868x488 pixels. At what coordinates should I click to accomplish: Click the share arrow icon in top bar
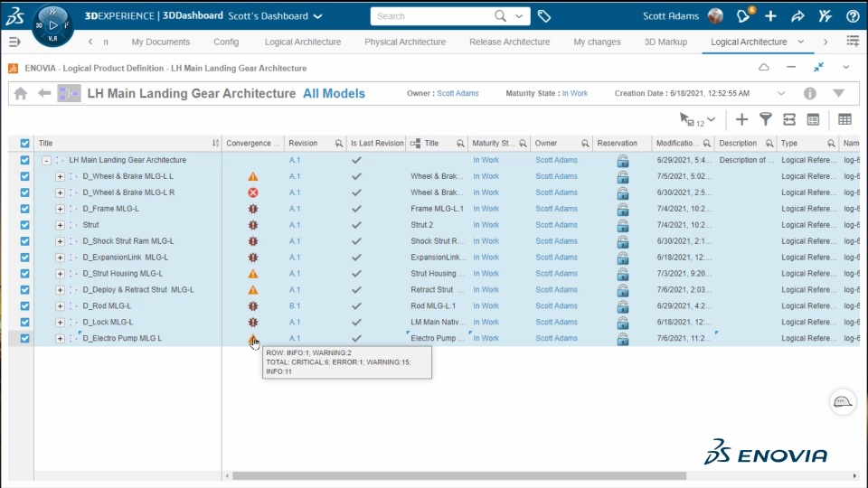797,16
